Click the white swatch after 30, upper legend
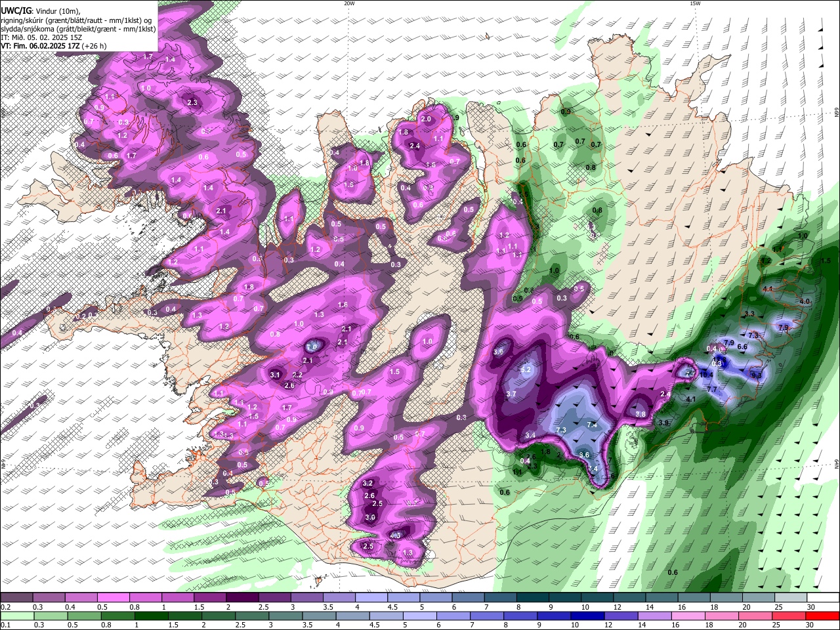 click(823, 598)
